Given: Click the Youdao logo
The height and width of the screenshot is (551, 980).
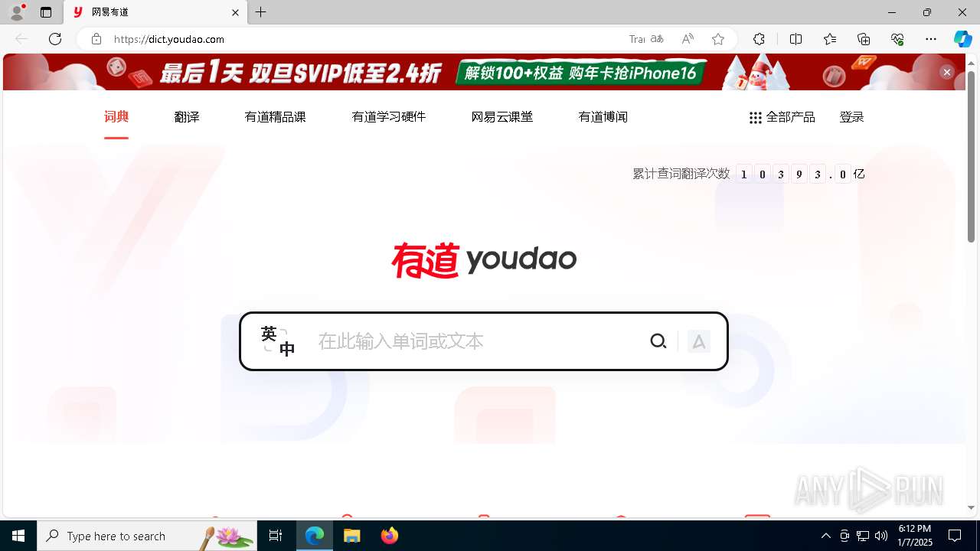Looking at the screenshot, I should point(484,260).
